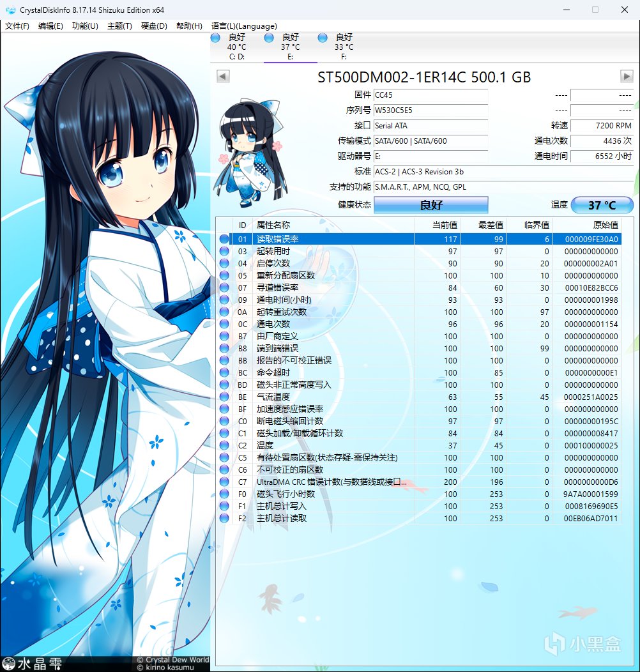Image resolution: width=640 pixels, height=672 pixels.
Task: Click the 标准 field ACS-2 | ACS-3
Action: (503, 172)
